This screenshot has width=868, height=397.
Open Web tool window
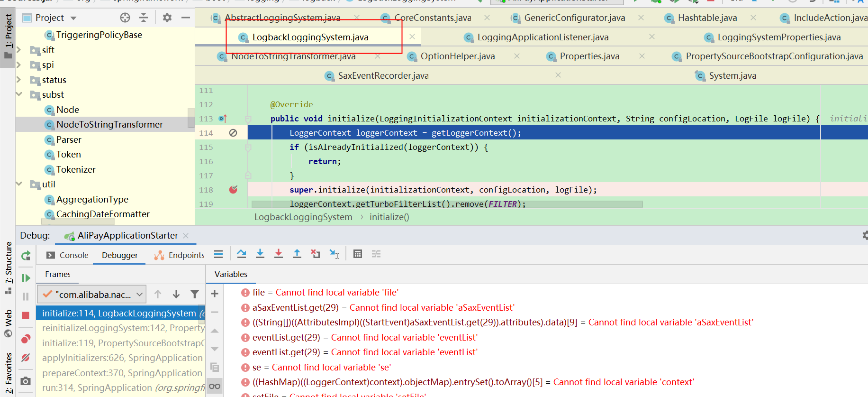pos(8,323)
